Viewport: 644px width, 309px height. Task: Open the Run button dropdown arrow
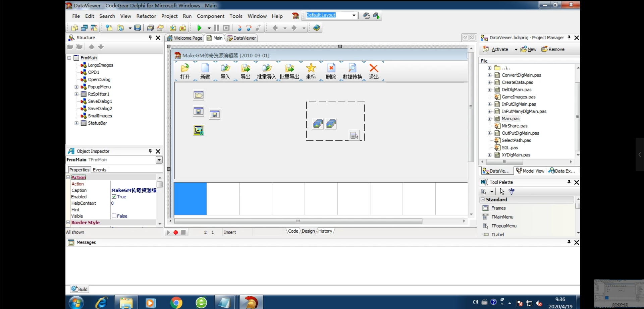tap(209, 28)
